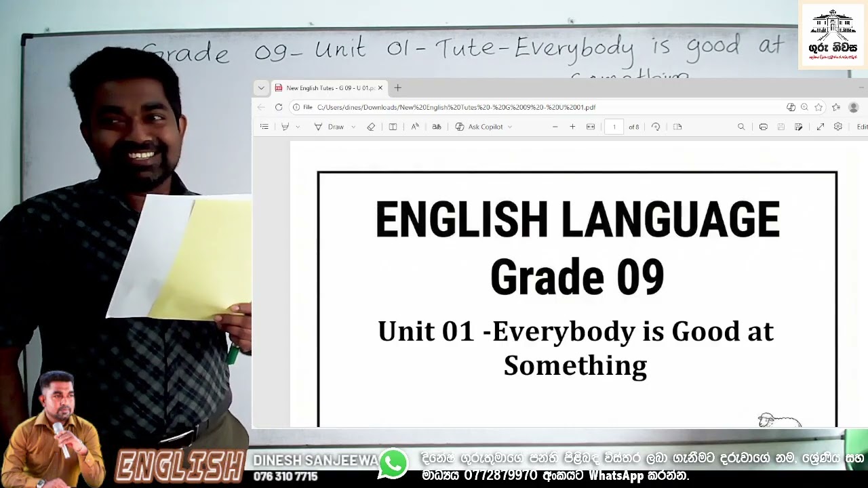
Task: Expand the Highlight tool options arrow
Action: (298, 127)
